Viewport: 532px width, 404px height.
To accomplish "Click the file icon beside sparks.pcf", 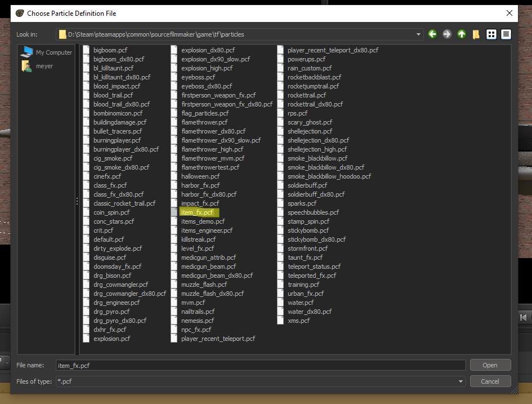I will (280, 203).
